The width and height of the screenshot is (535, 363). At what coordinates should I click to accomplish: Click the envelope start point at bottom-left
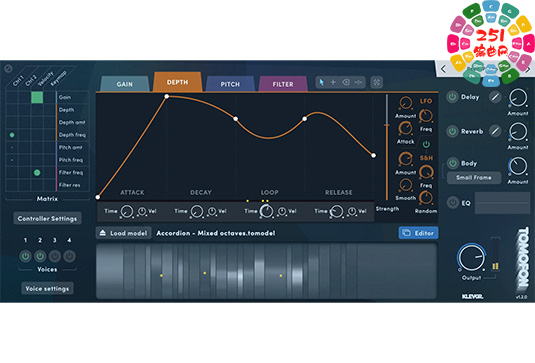click(98, 197)
